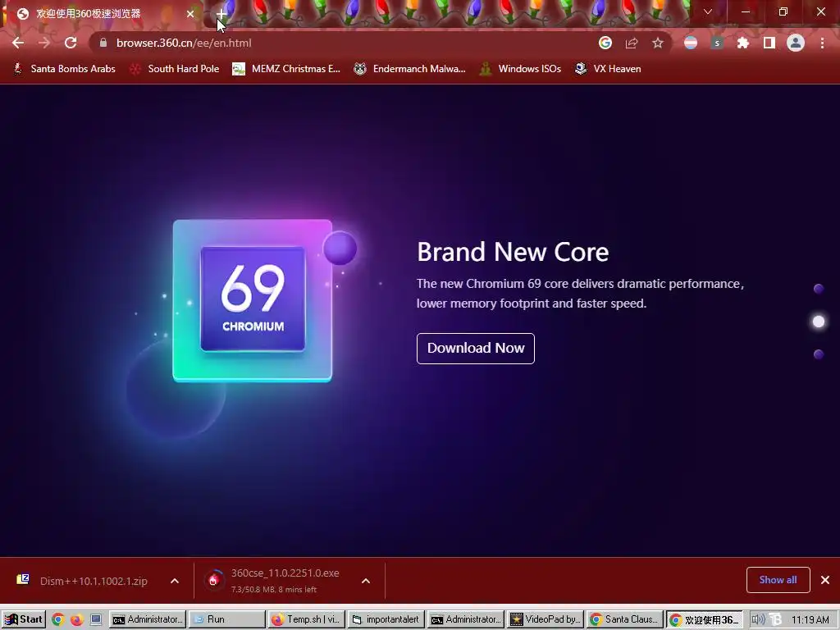Click the 欢迎使用36 Chrome taskbar button
840x630 pixels.
coord(705,619)
